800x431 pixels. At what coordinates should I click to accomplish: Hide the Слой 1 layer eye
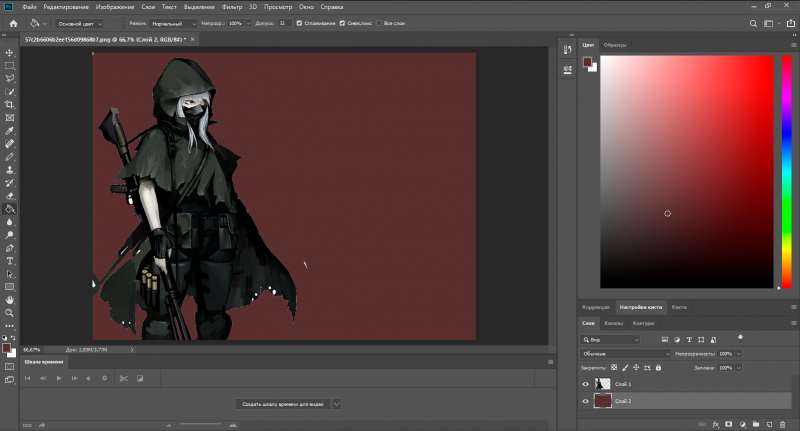[586, 384]
